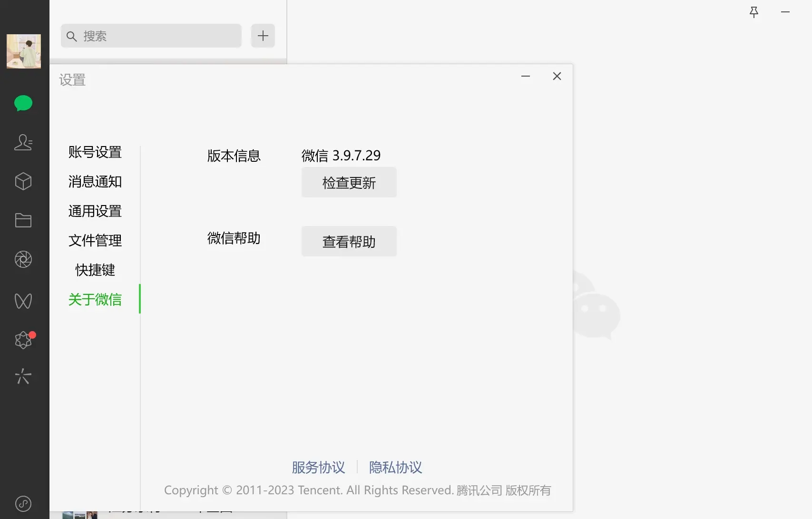Select the 关于微信 tab
812x519 pixels.
pyautogui.click(x=95, y=300)
